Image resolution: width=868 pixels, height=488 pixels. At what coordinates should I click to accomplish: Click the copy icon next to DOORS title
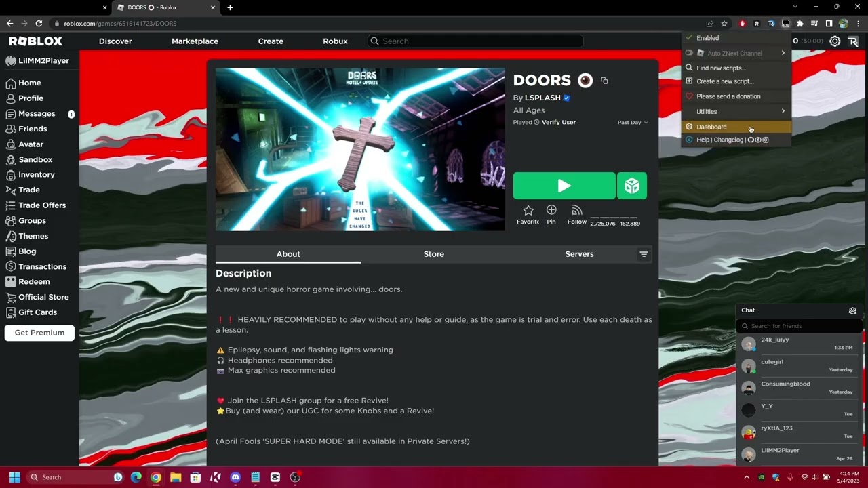604,81
